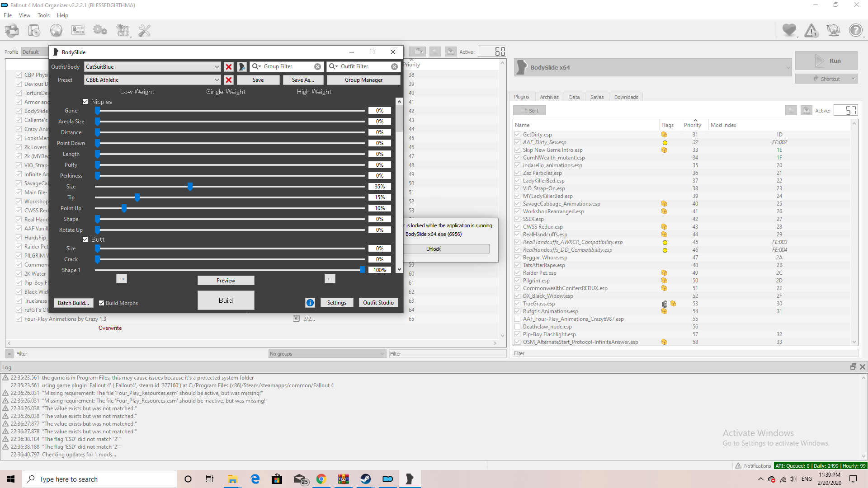Click the icon right of the outfit delete X
This screenshot has width=868, height=488.
(x=242, y=67)
